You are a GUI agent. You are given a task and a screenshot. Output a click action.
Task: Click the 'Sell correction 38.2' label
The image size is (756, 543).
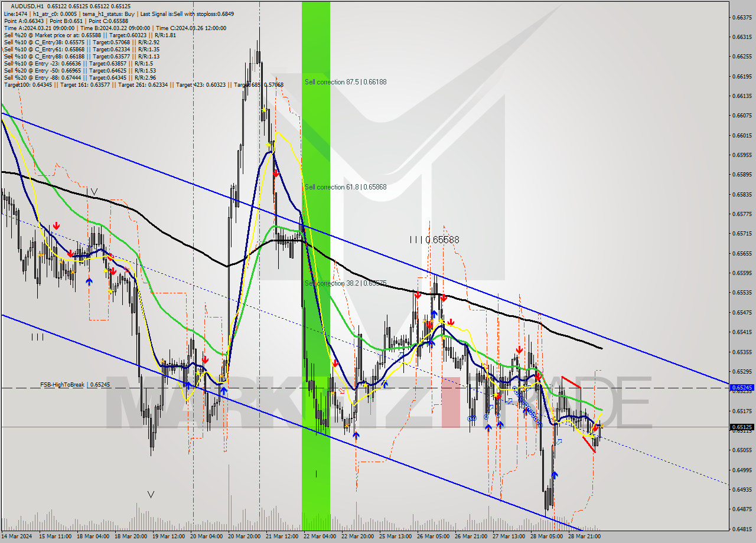tap(346, 283)
